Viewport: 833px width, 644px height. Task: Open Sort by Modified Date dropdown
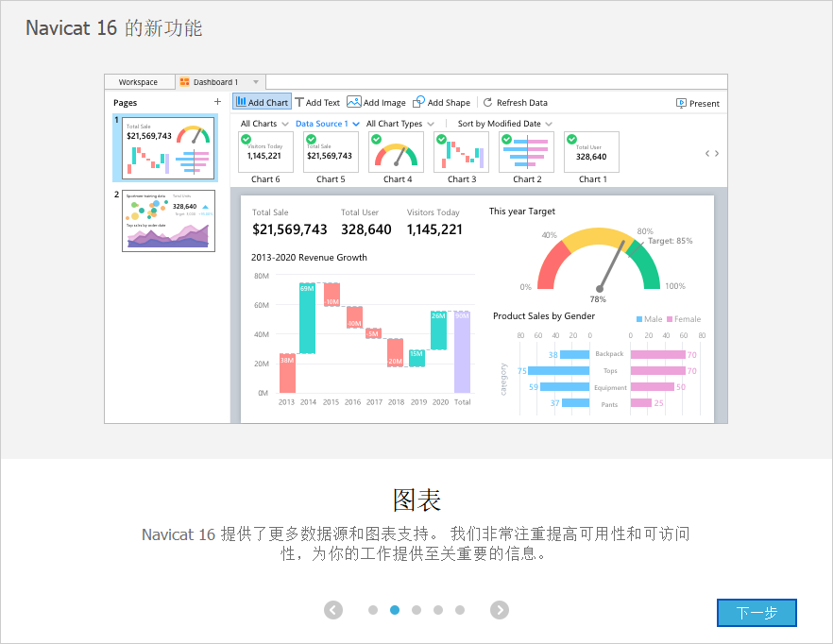tap(504, 124)
